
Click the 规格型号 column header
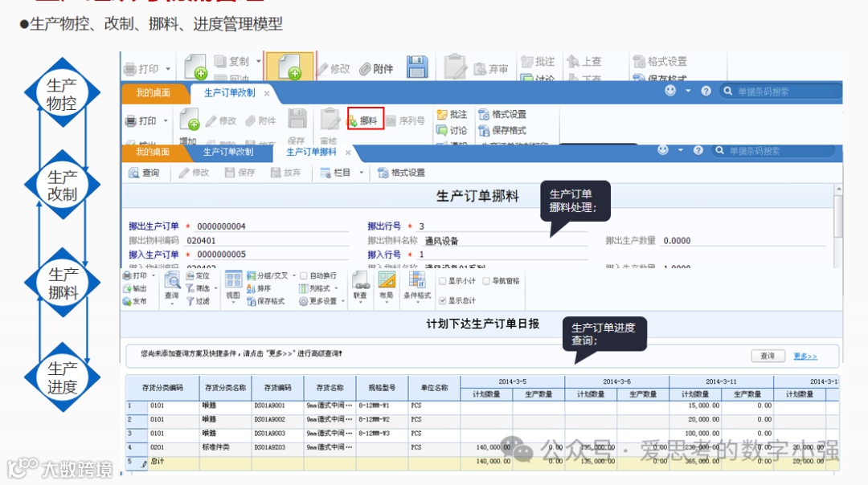tap(382, 388)
